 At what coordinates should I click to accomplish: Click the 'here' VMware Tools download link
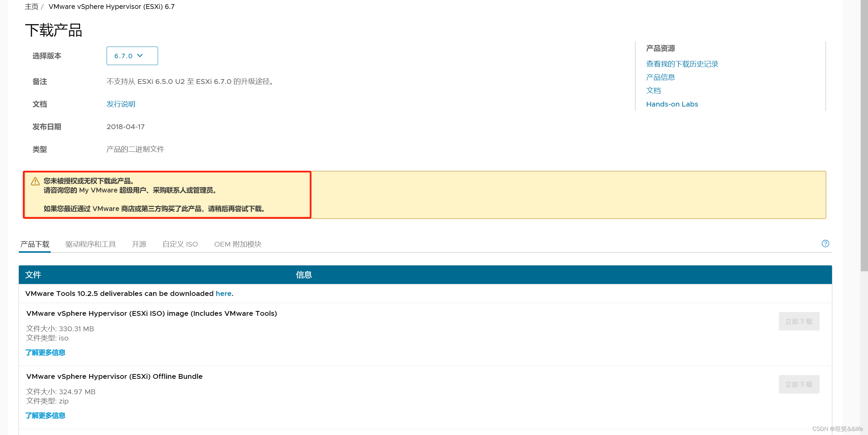click(x=224, y=294)
